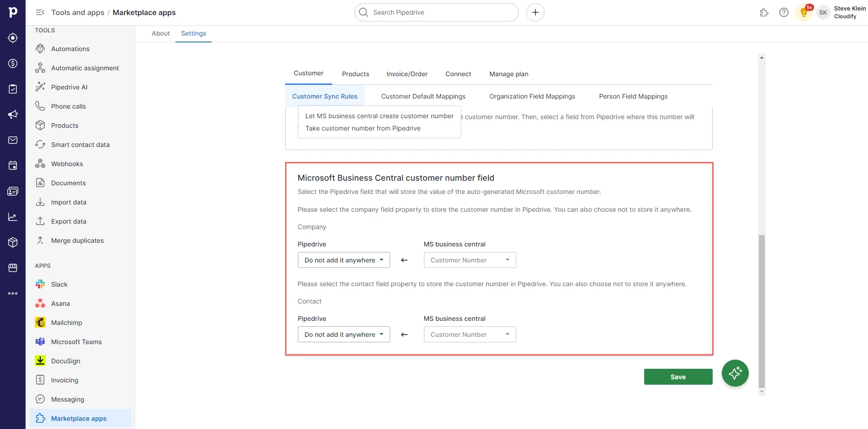Open Export data in sidebar
This screenshot has height=429, width=868.
[x=80, y=221]
